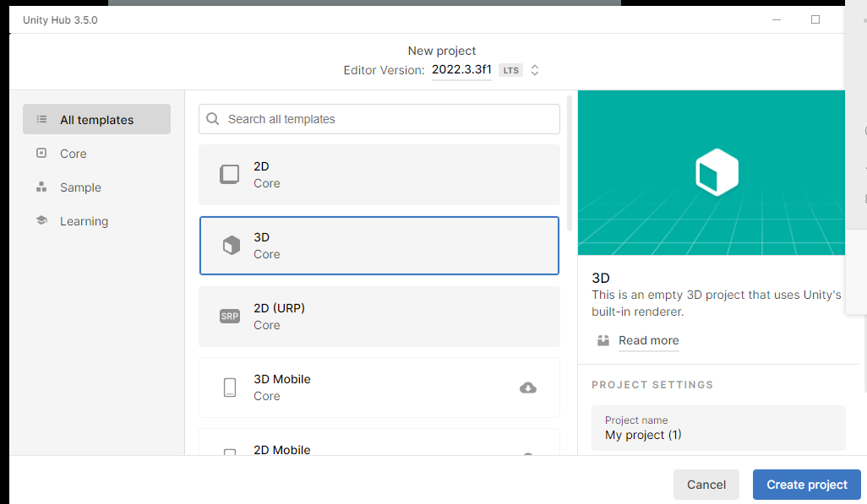Click the 3D template description text
The height and width of the screenshot is (504, 867).
pos(717,303)
